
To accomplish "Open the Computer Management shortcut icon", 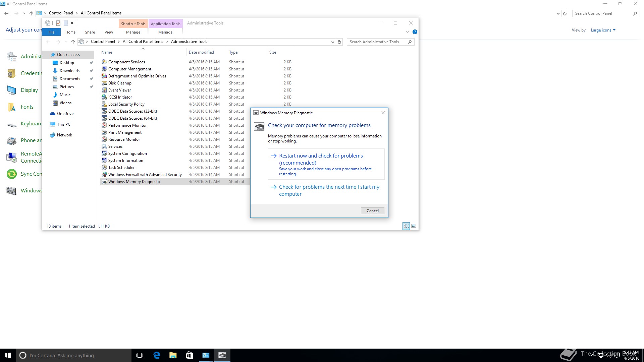I will point(104,69).
